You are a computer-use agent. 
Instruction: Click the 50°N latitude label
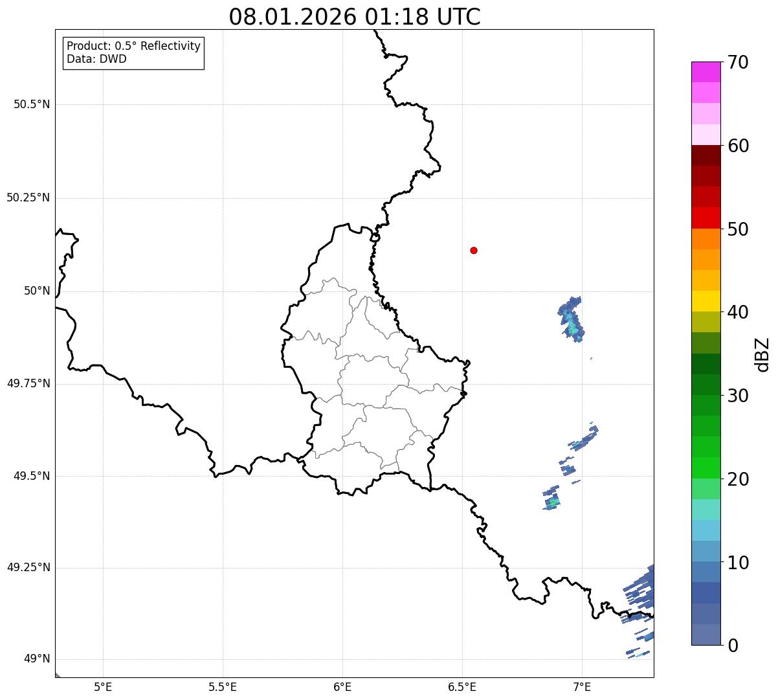coord(37,291)
